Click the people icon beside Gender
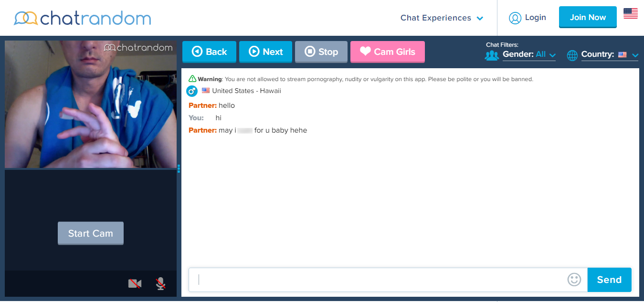This screenshot has width=644, height=302. pos(492,55)
